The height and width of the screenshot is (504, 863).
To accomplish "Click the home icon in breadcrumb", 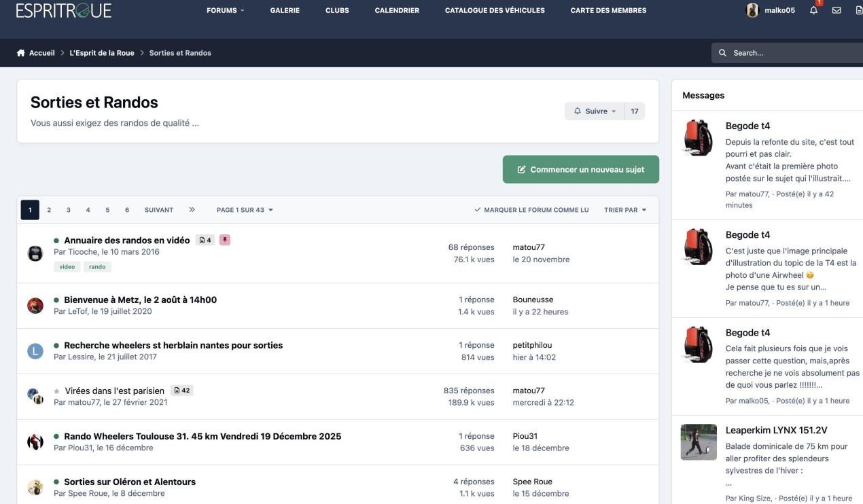I will [x=21, y=53].
